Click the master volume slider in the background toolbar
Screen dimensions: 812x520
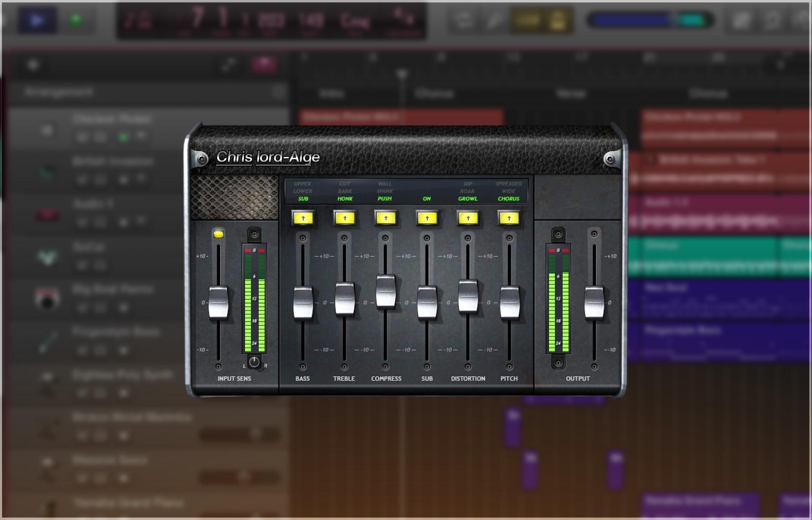click(x=650, y=20)
